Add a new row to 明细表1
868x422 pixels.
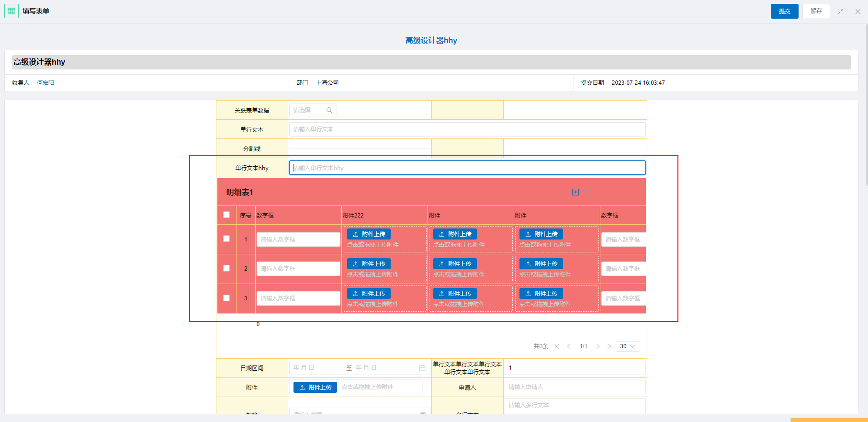[575, 192]
